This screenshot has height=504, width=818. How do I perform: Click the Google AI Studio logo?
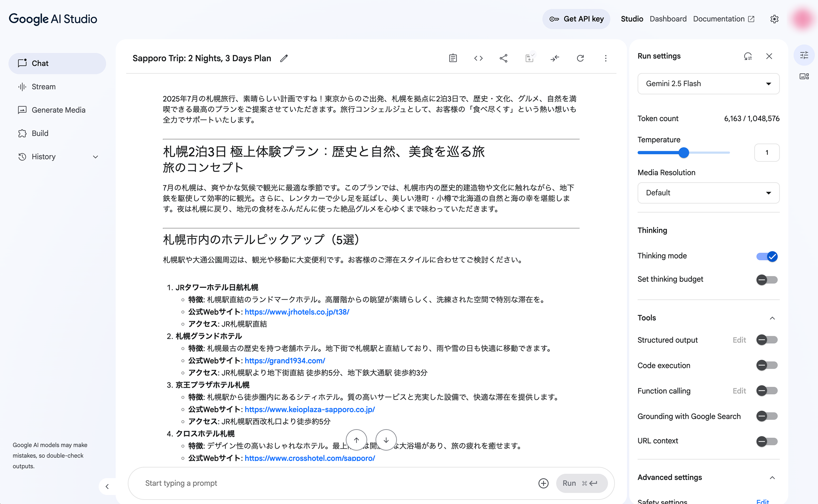click(53, 19)
